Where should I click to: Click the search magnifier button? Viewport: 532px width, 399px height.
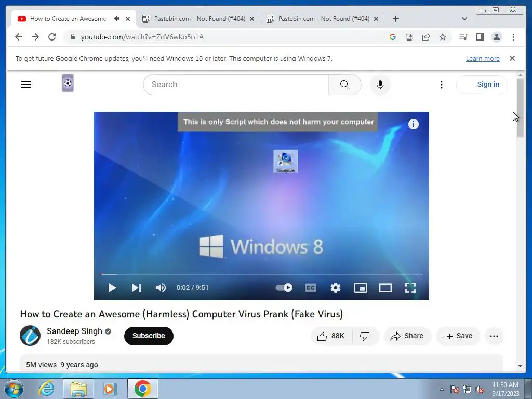345,85
